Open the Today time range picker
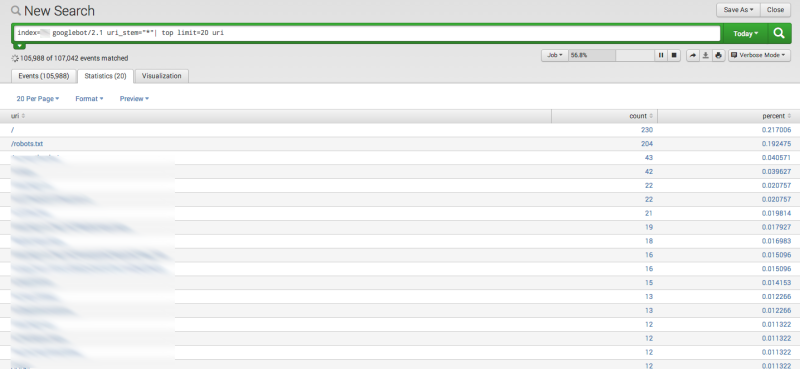 (x=745, y=34)
